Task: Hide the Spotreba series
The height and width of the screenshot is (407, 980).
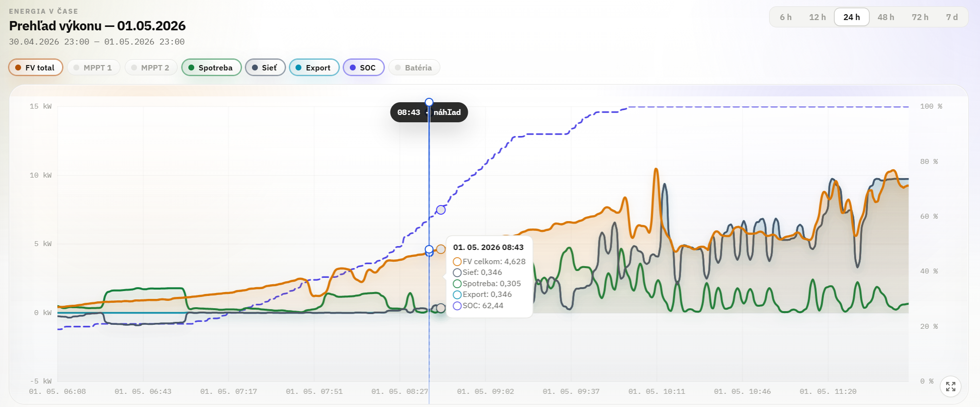Action: coord(211,68)
